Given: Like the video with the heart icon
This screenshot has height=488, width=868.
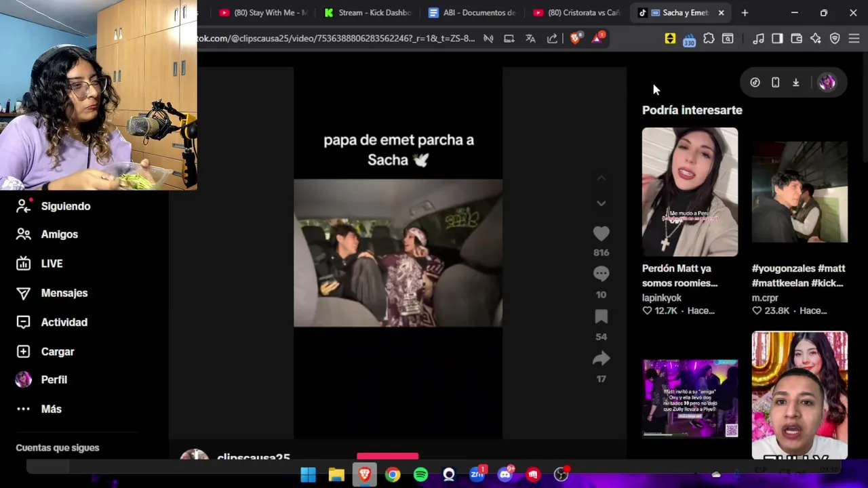Looking at the screenshot, I should click(x=601, y=234).
